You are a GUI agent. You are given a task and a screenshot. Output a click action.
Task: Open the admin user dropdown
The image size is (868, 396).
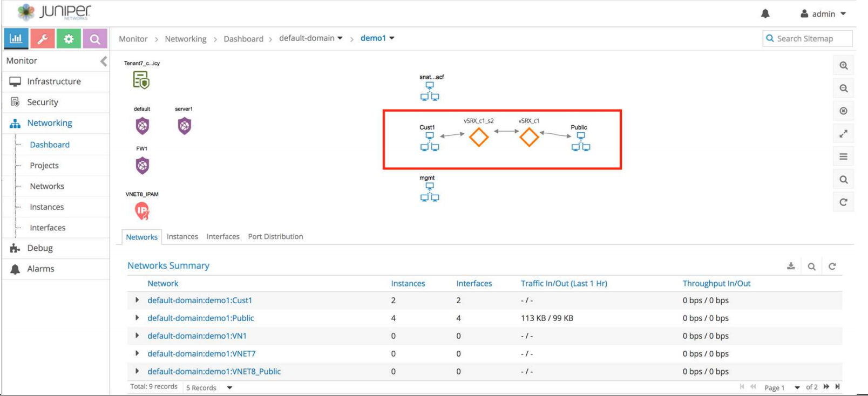pos(824,14)
